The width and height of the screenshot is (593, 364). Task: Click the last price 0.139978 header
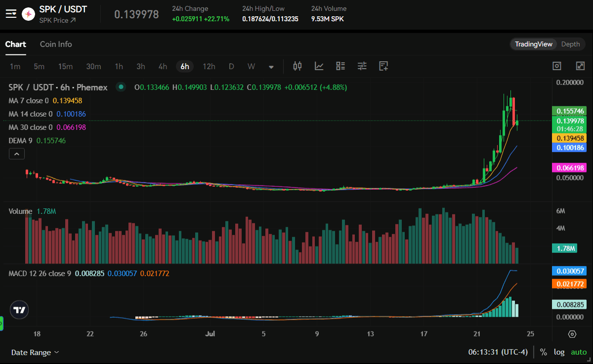tap(136, 14)
